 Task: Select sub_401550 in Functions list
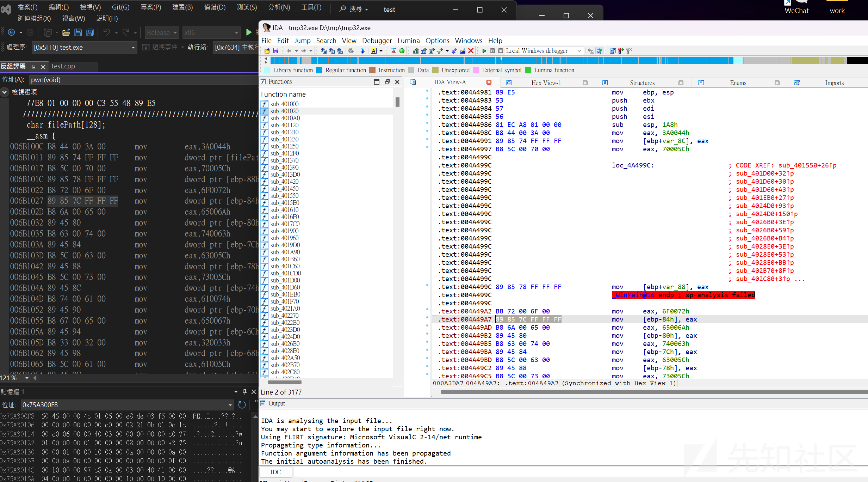tap(284, 196)
